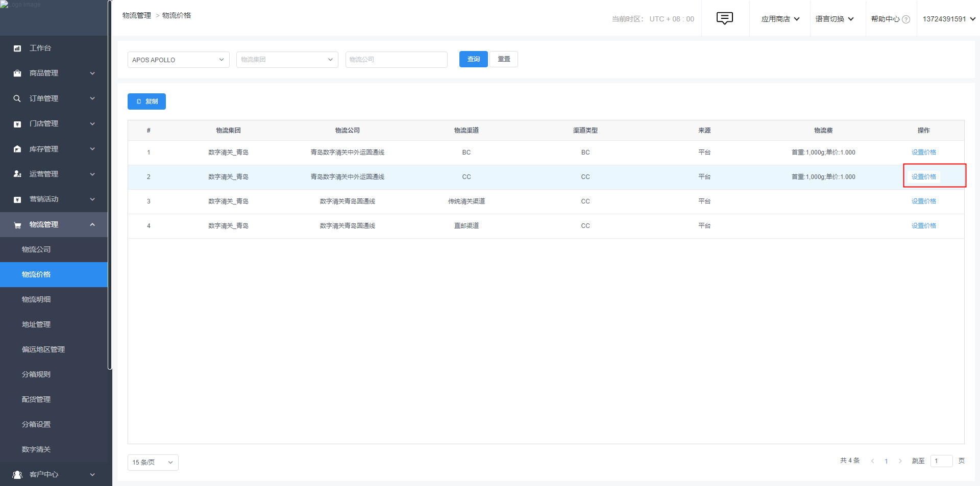Open the 15 条/页 page size dropdown
The width and height of the screenshot is (980, 486).
pos(153,462)
